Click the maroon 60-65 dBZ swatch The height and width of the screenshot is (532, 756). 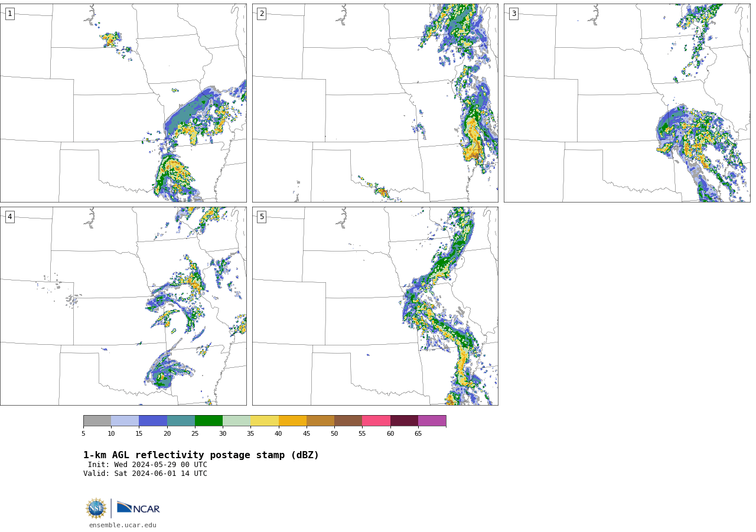(404, 421)
